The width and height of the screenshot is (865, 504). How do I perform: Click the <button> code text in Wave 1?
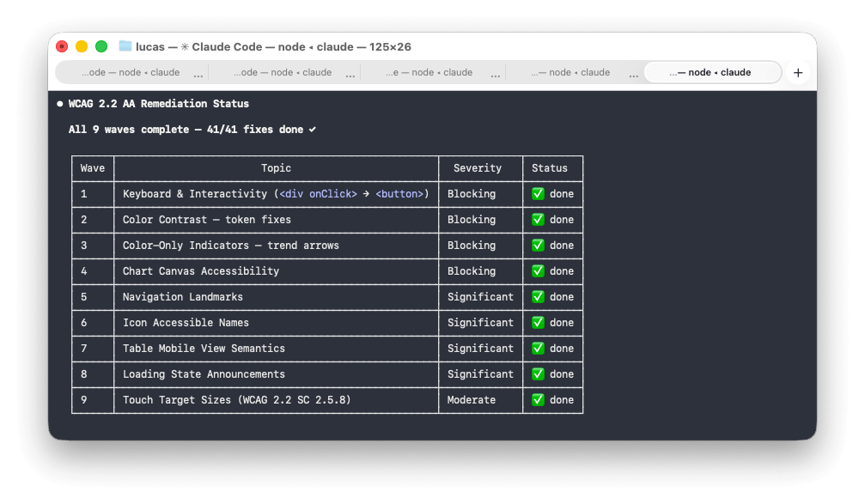pyautogui.click(x=399, y=194)
